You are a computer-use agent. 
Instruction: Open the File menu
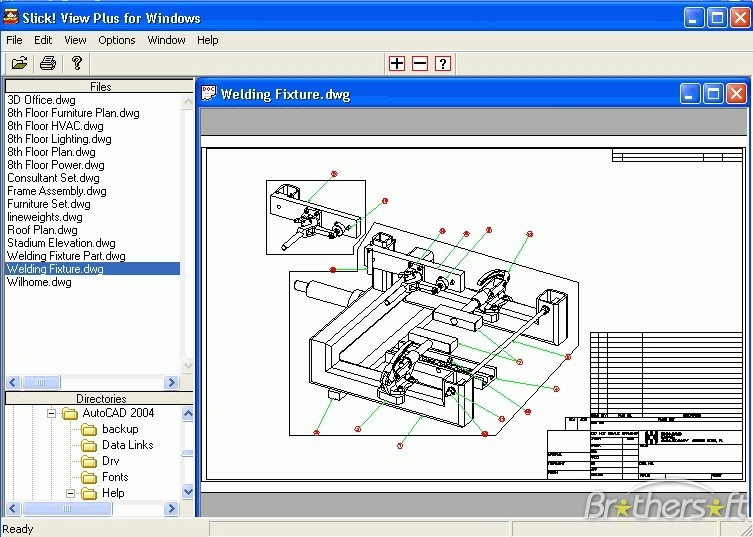[x=14, y=40]
